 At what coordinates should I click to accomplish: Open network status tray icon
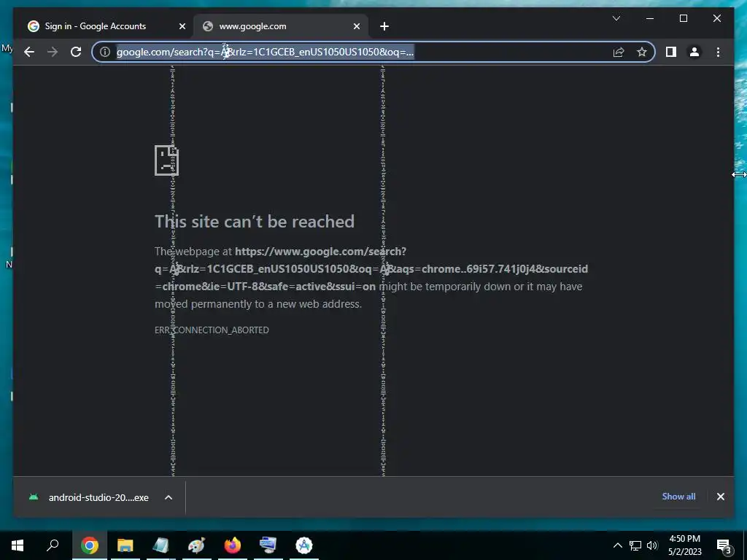coord(635,545)
